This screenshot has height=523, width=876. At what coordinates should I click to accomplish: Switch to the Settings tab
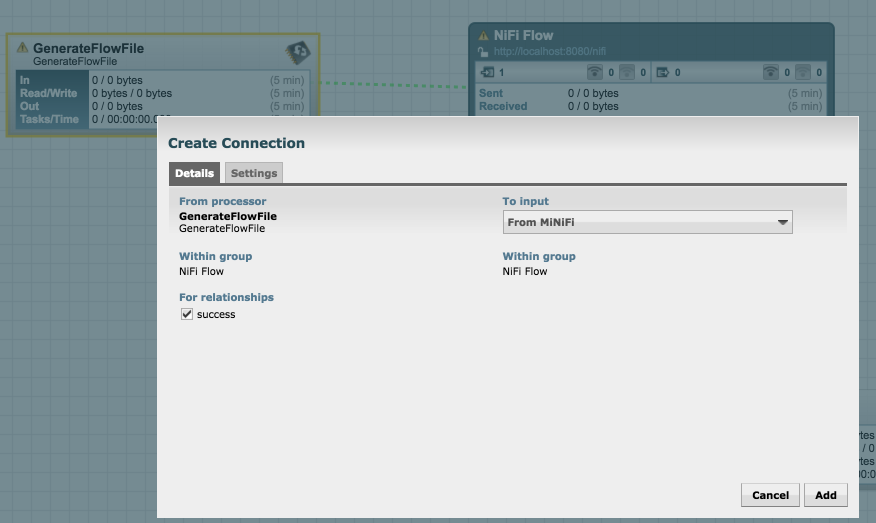(254, 173)
